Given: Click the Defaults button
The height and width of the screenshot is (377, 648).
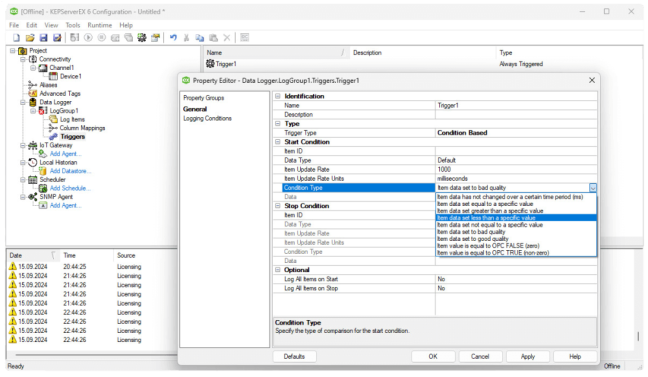Looking at the screenshot, I should (x=294, y=357).
